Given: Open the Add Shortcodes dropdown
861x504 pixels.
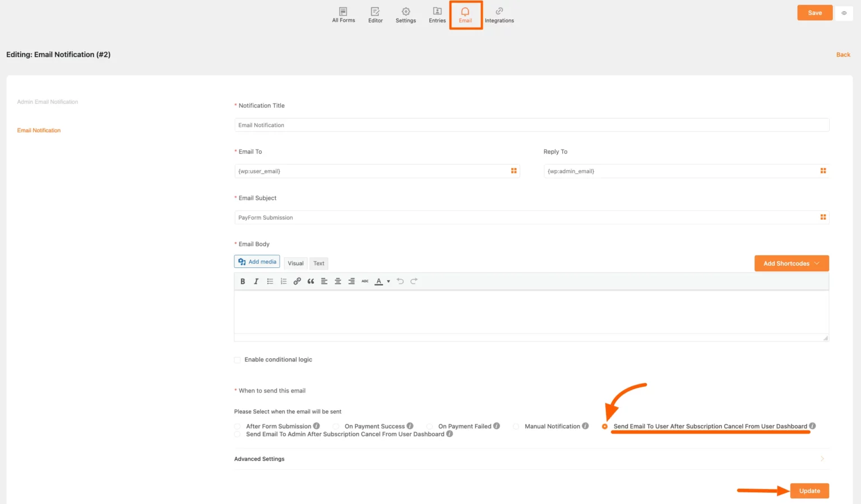Looking at the screenshot, I should coord(791,263).
